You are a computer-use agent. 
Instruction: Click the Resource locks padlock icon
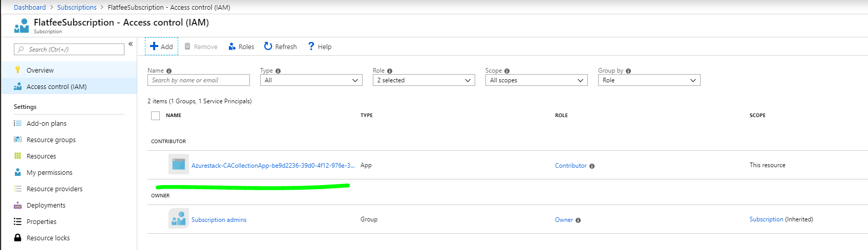[17, 238]
